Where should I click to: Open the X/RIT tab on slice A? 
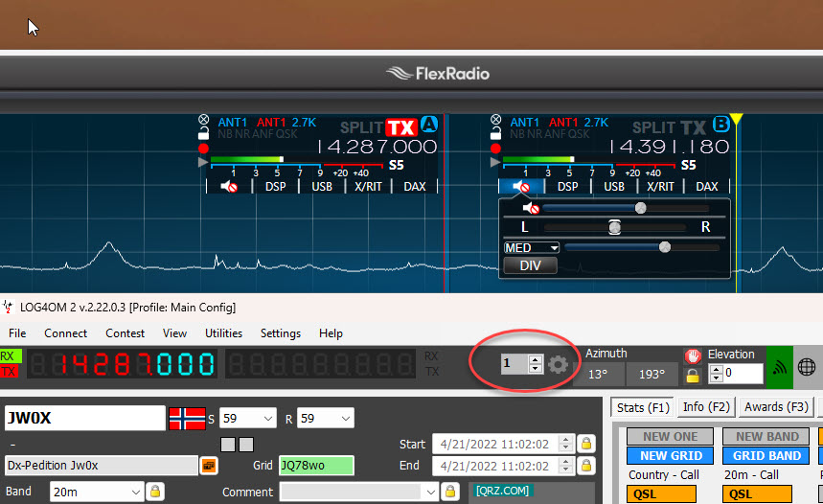tap(368, 187)
